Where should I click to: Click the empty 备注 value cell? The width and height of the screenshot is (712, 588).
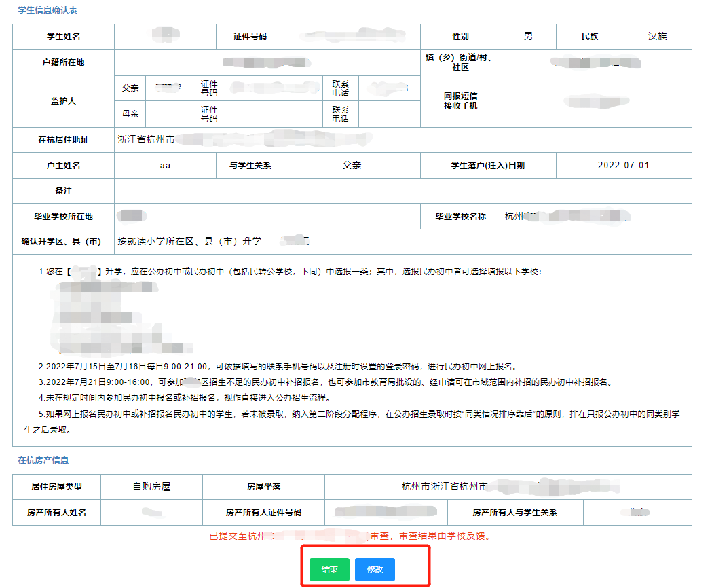(x=402, y=191)
